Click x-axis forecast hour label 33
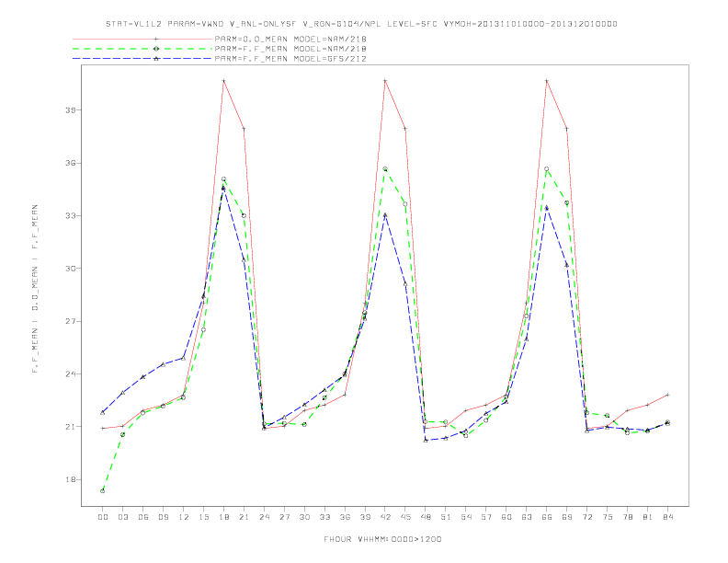This screenshot has width=728, height=563. [x=324, y=517]
